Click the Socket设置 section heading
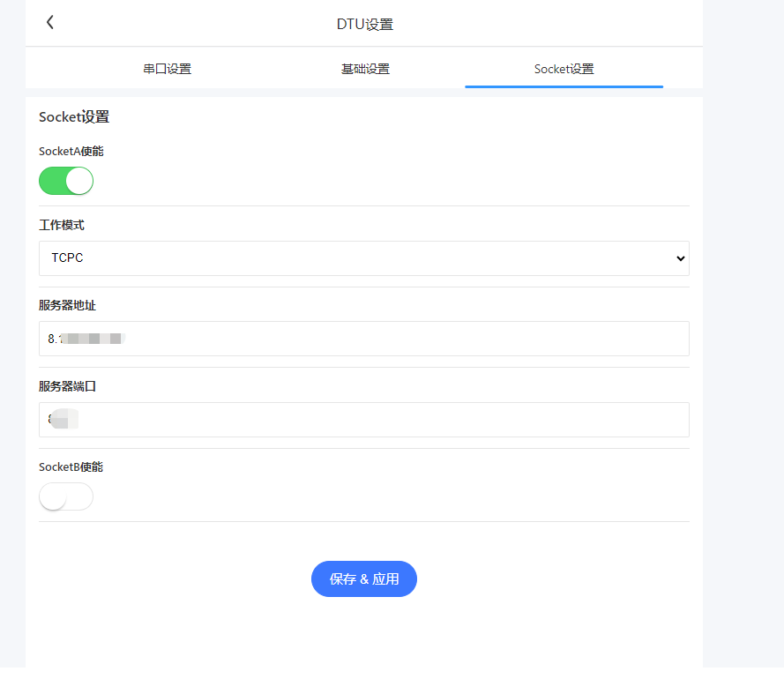Viewport: 784px width, 694px height. pos(74,117)
